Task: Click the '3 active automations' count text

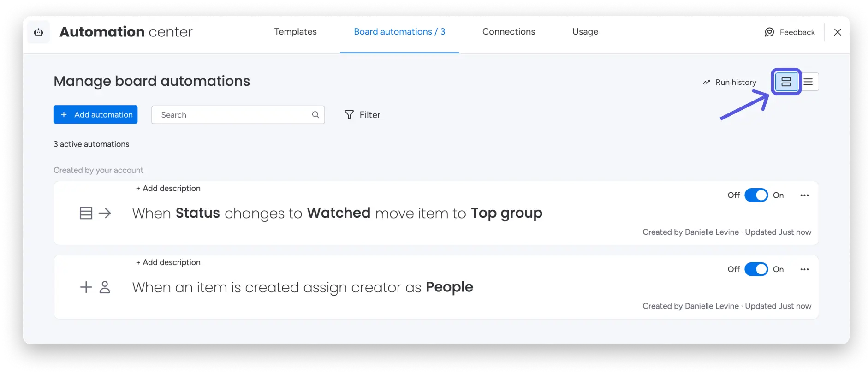Action: tap(91, 144)
